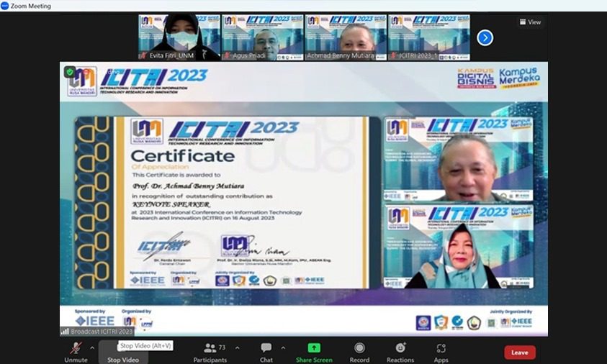Click Stop Video button
Screen dimensions: 607x364
coord(123,352)
